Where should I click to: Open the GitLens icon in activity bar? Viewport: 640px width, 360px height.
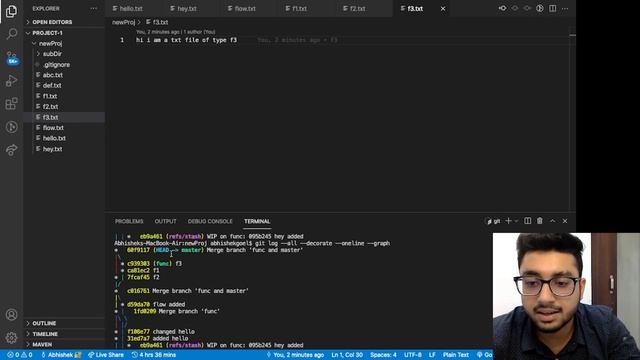click(x=11, y=127)
